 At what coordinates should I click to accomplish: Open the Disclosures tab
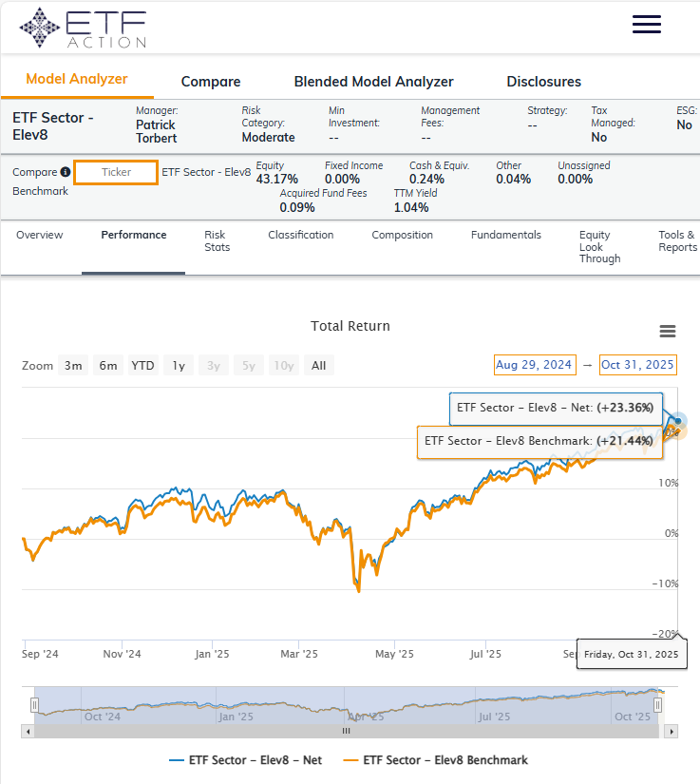click(x=543, y=82)
